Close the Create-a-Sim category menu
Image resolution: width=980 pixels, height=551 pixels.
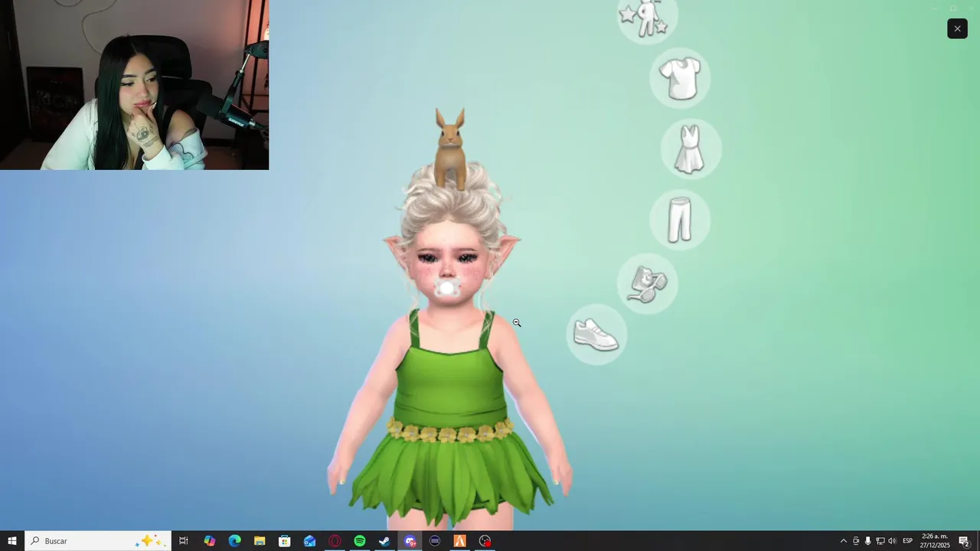click(957, 28)
